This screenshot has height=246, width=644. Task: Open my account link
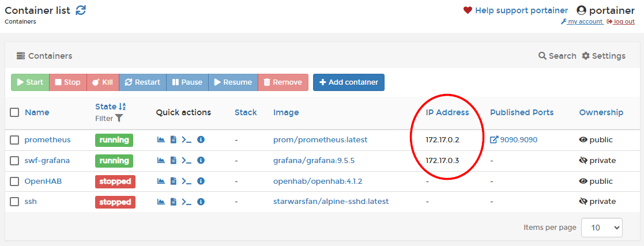point(582,22)
